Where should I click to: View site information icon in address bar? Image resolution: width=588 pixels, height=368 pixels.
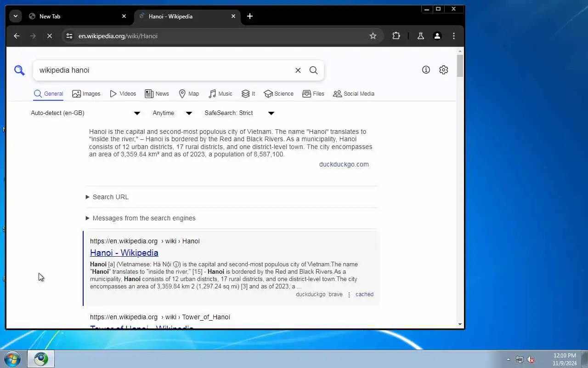(x=69, y=36)
